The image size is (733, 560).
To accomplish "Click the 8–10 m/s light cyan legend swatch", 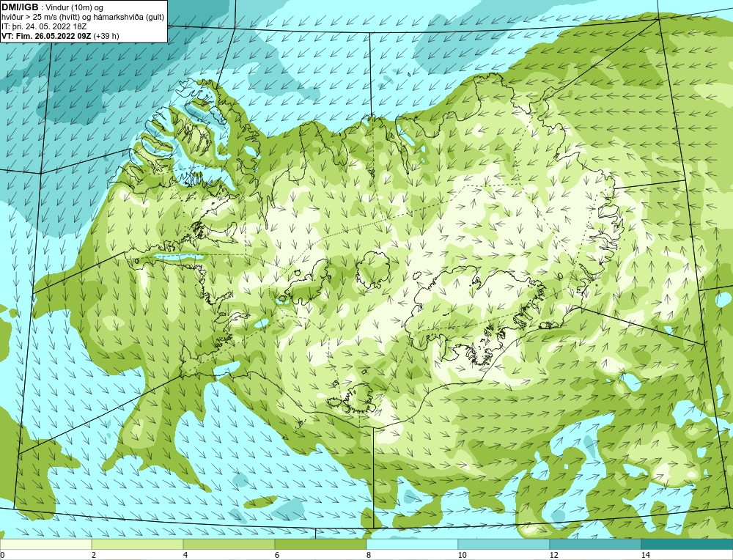I will click(x=412, y=545).
